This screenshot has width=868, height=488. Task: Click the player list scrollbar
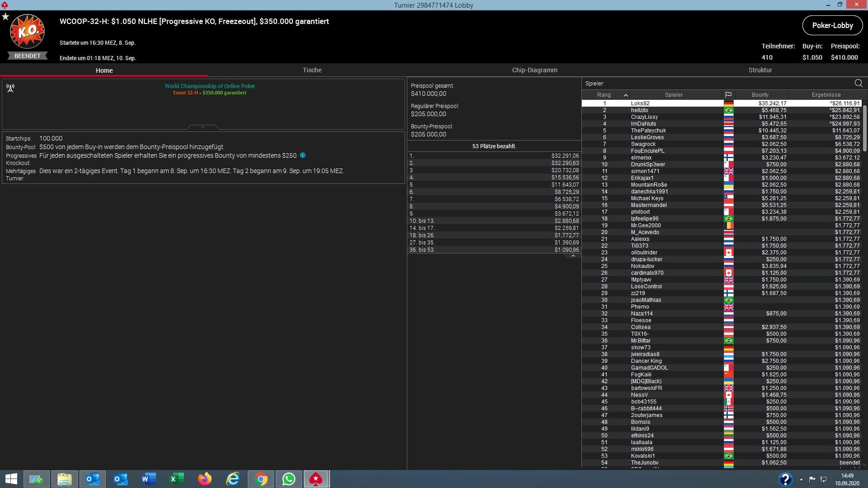[864, 129]
